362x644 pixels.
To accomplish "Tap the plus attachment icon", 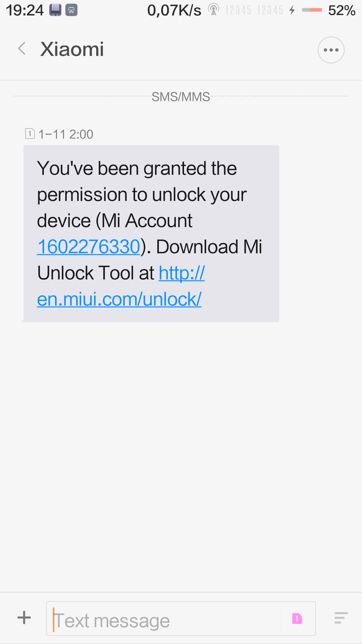I will pos(24,618).
